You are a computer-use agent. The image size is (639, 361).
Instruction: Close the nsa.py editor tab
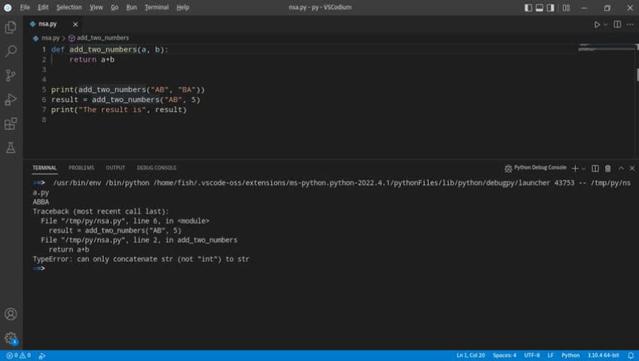(75, 24)
